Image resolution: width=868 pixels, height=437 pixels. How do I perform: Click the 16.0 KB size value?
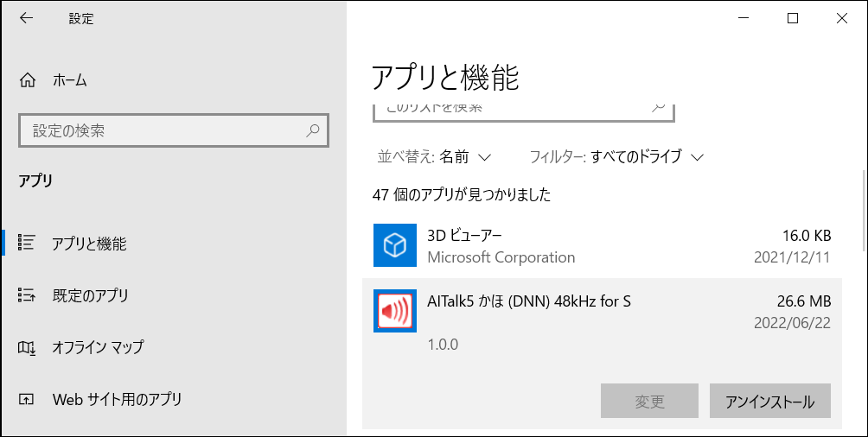tap(807, 236)
